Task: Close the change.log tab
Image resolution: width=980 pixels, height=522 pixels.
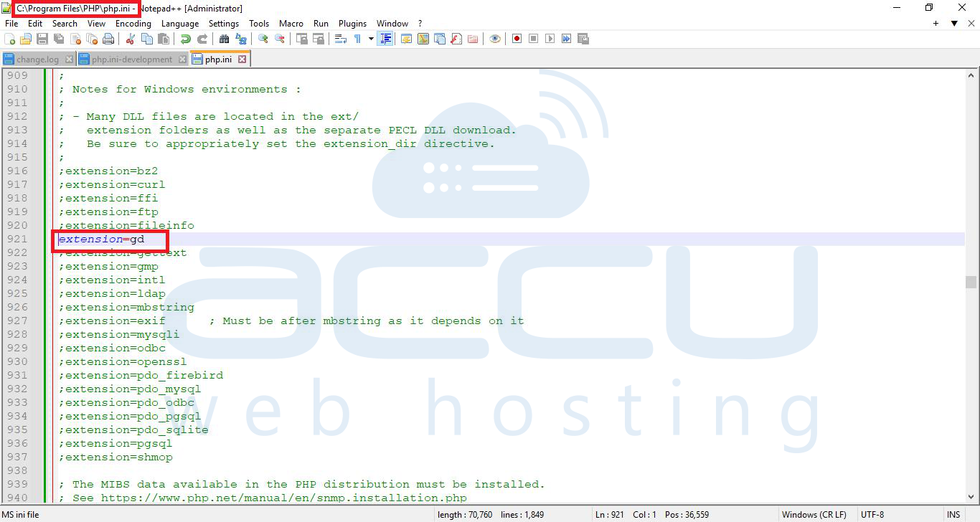Action: coord(69,59)
